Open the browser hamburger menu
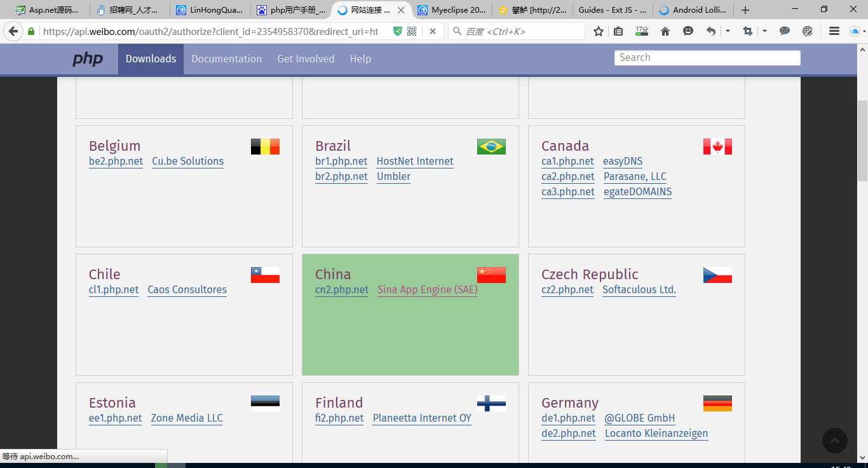This screenshot has width=868, height=468. coord(835,31)
